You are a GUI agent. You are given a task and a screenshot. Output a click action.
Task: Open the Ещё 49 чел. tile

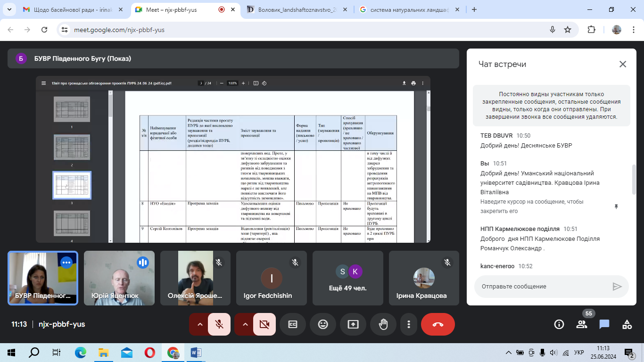point(348,278)
